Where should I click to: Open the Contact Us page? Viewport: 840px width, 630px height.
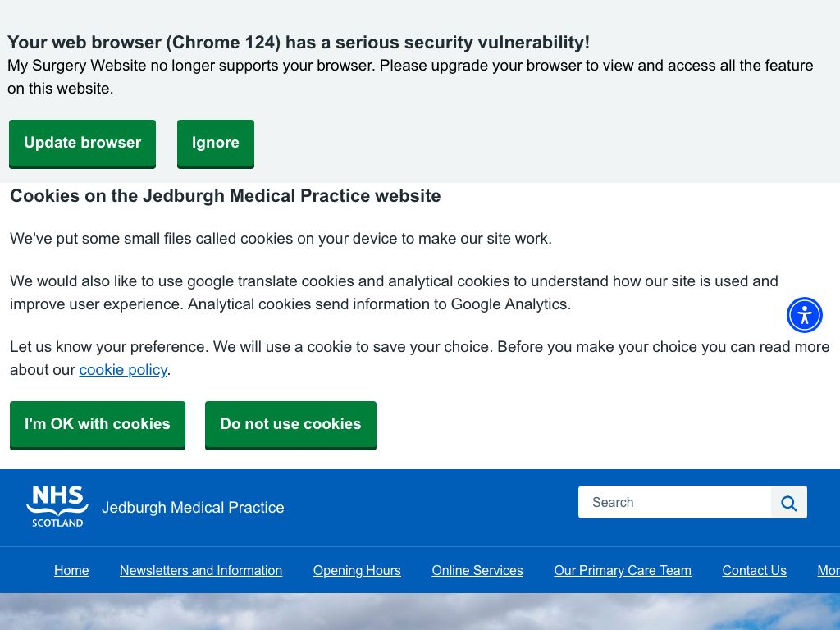tap(755, 571)
